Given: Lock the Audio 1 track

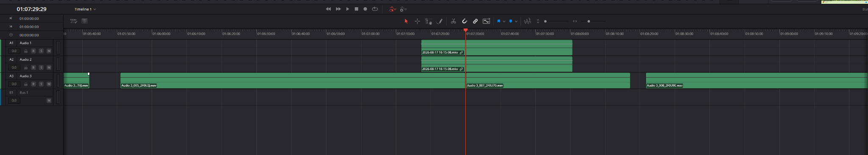Looking at the screenshot, I should click(x=26, y=51).
